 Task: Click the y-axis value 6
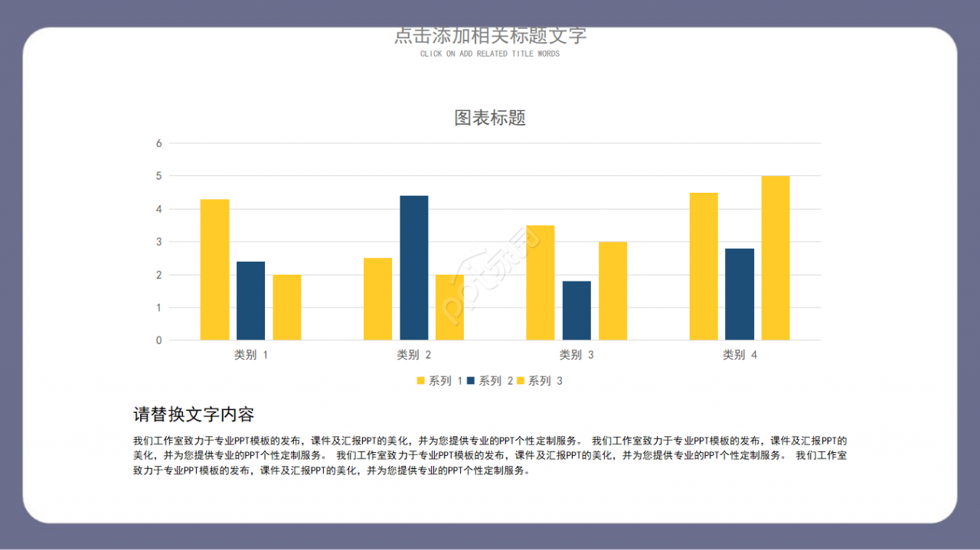(159, 143)
